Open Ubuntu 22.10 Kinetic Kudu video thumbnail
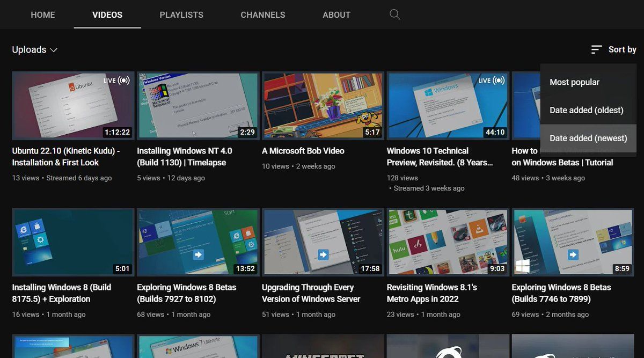Viewport: 644px width, 358px height. tap(73, 105)
